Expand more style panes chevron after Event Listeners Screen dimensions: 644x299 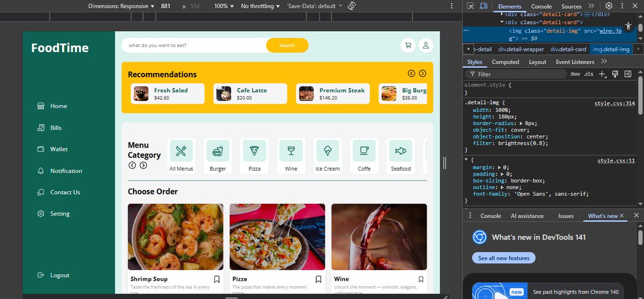[604, 62]
